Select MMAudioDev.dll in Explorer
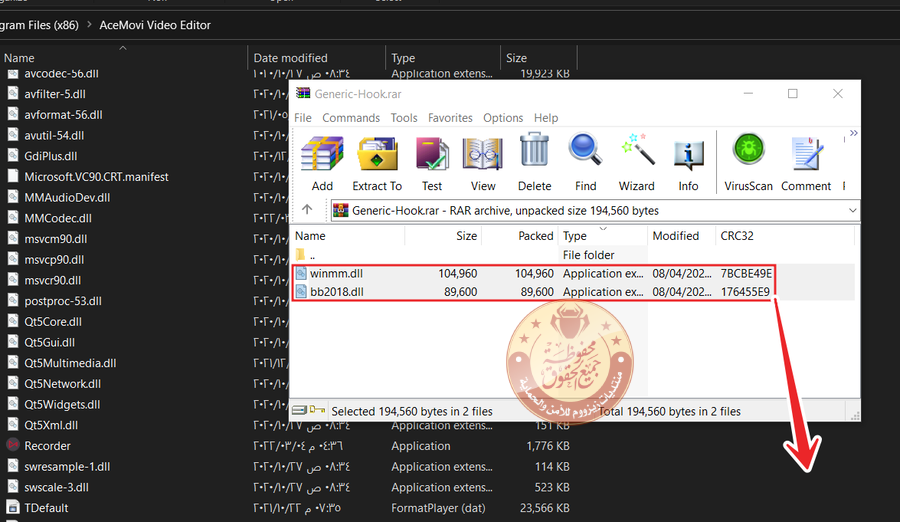Screen dimensions: 900x522 coord(67,198)
